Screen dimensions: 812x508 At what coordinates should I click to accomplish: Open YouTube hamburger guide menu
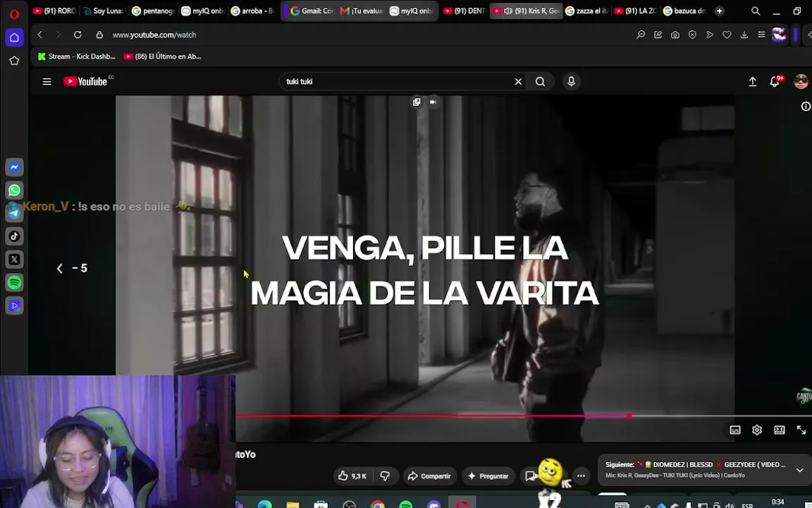tap(47, 81)
